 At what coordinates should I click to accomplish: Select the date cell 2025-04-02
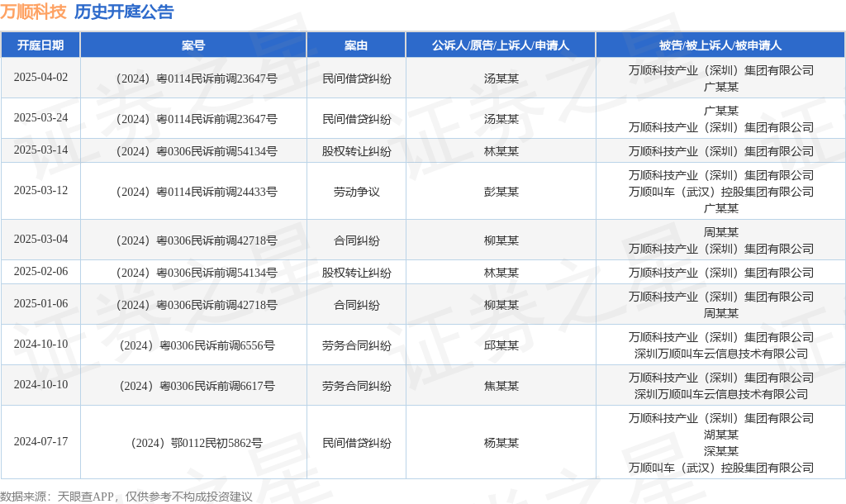coord(41,77)
